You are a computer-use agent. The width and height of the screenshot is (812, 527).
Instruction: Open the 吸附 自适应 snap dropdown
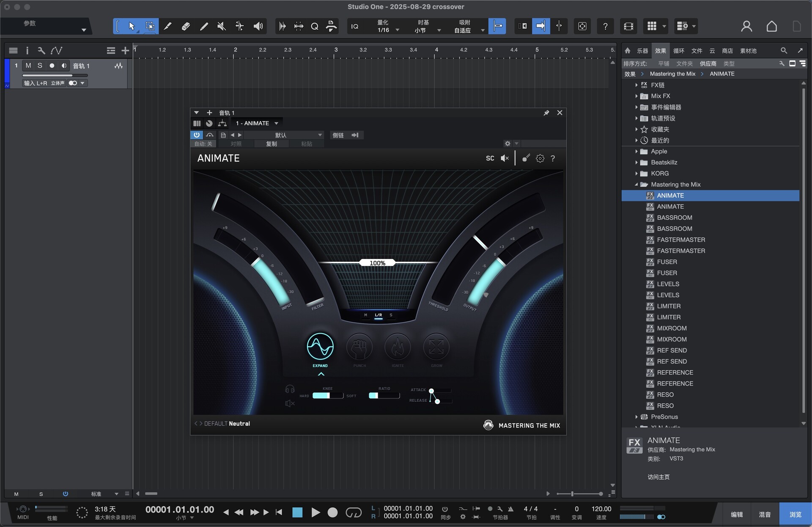tap(469, 26)
